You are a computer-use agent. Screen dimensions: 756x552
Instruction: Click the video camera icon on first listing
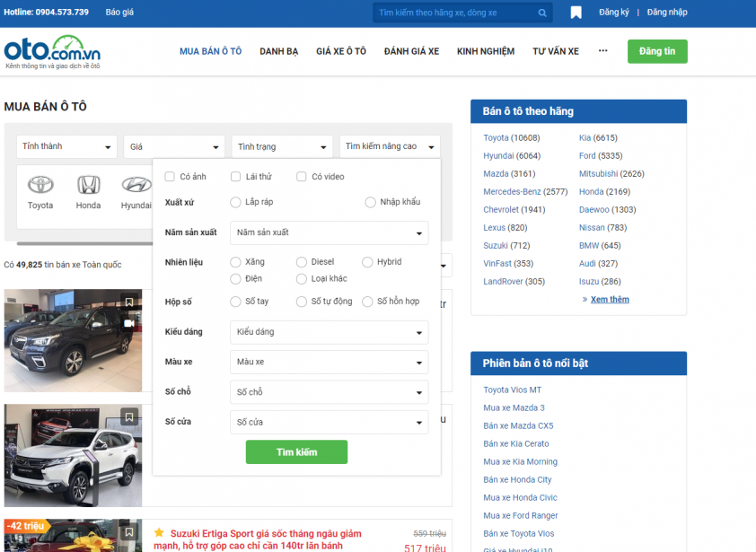pos(129,323)
